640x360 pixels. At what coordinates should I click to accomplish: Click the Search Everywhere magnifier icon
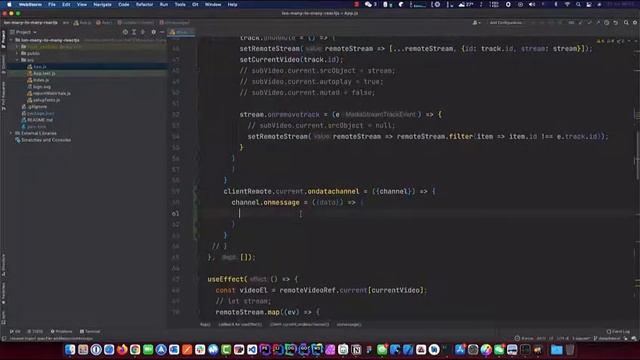coord(626,23)
